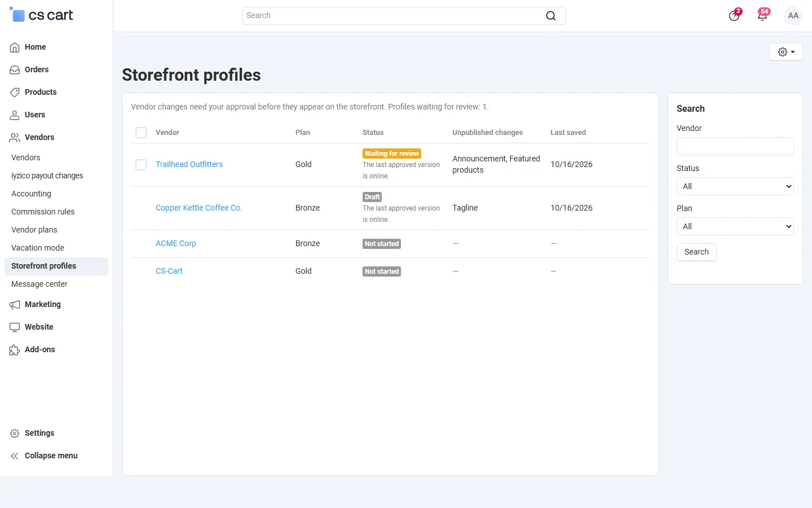Tick the Trailhead Outfitters row checkbox
The image size is (812, 508).
coord(141,165)
